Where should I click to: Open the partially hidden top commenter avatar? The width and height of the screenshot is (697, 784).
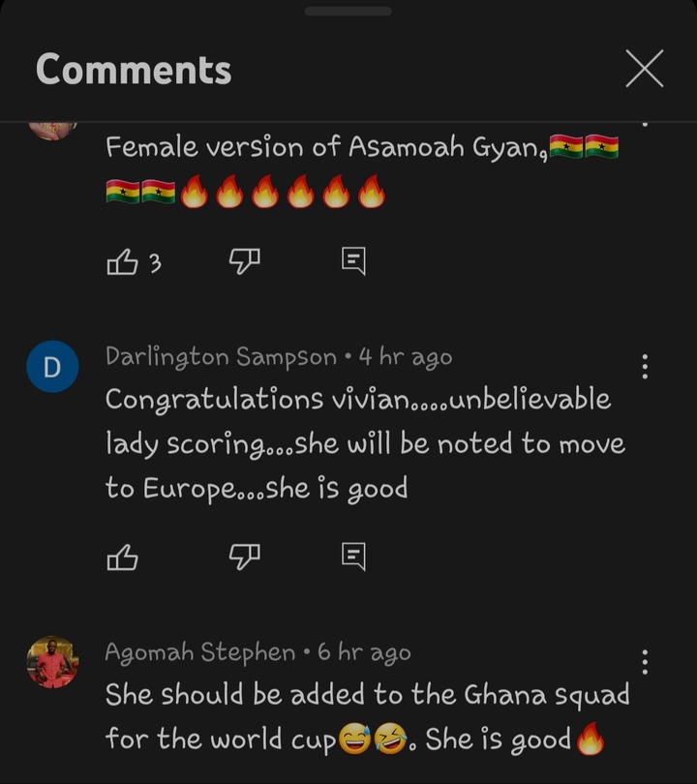(52, 131)
